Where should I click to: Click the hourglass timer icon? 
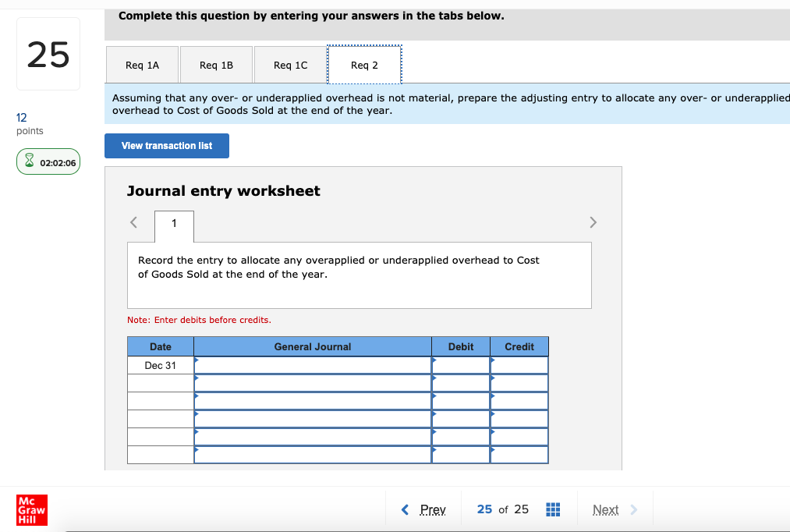[30, 161]
